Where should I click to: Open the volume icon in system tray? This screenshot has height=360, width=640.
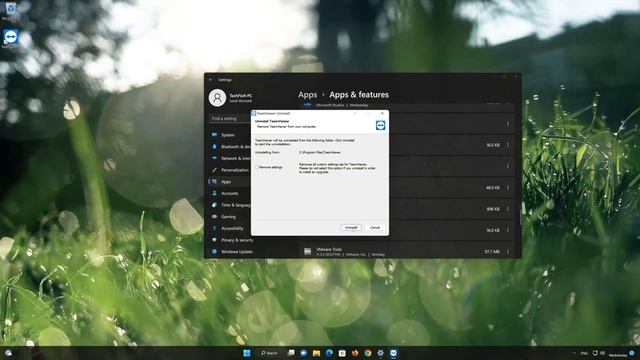click(x=602, y=353)
